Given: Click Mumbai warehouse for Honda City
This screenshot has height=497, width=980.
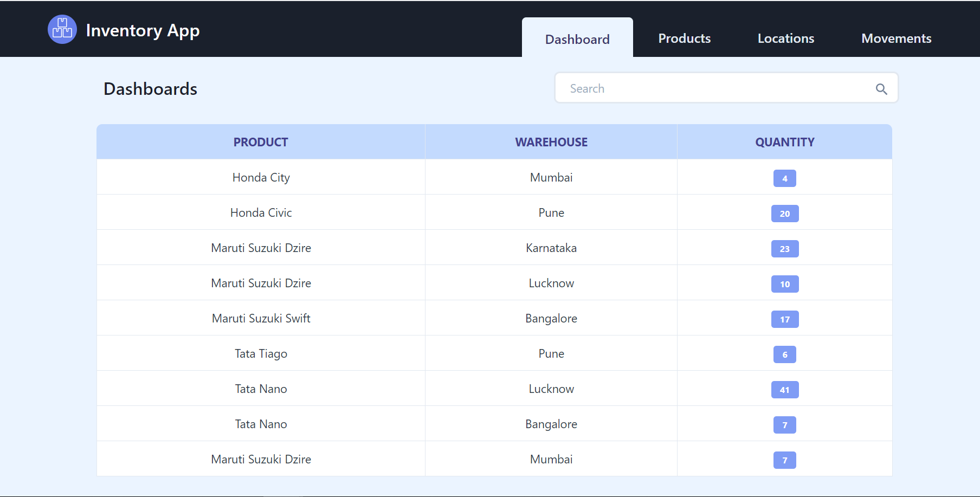Looking at the screenshot, I should pos(551,177).
